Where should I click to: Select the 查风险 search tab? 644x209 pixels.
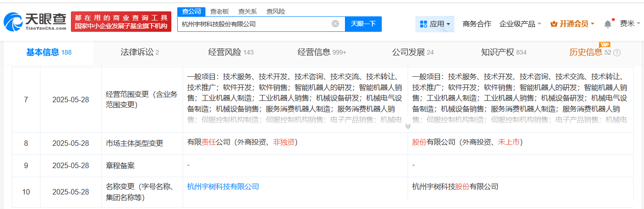276,11
